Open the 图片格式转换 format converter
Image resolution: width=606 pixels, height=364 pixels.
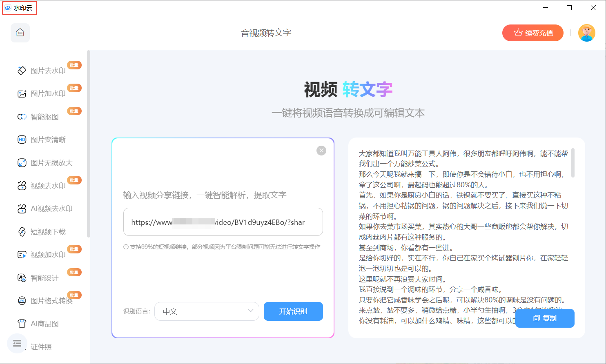click(x=45, y=301)
